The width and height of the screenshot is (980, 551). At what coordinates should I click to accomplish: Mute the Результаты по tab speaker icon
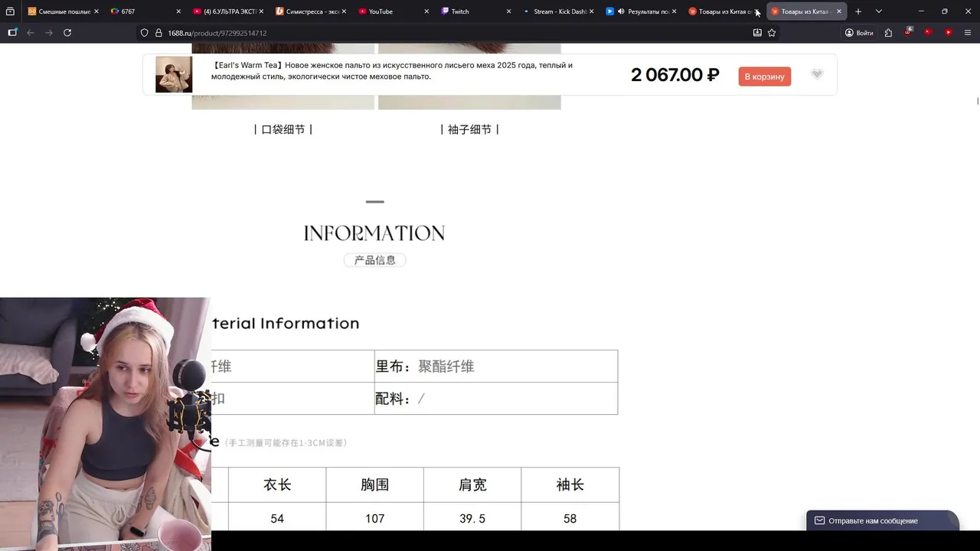(621, 11)
